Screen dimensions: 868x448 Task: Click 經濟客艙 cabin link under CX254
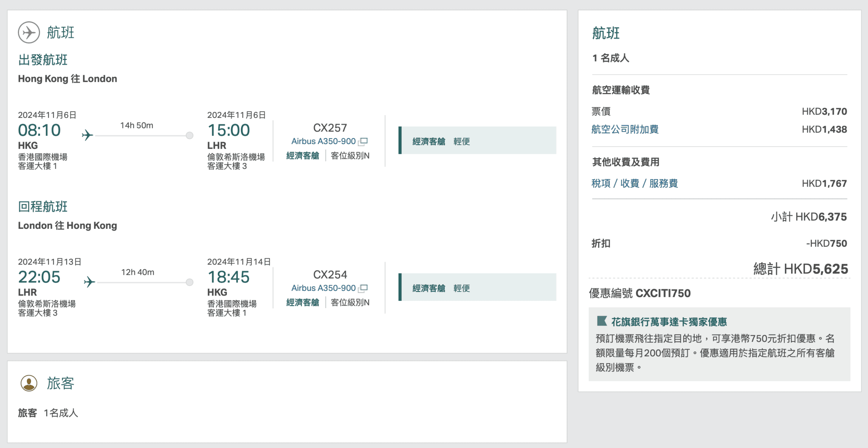303,302
